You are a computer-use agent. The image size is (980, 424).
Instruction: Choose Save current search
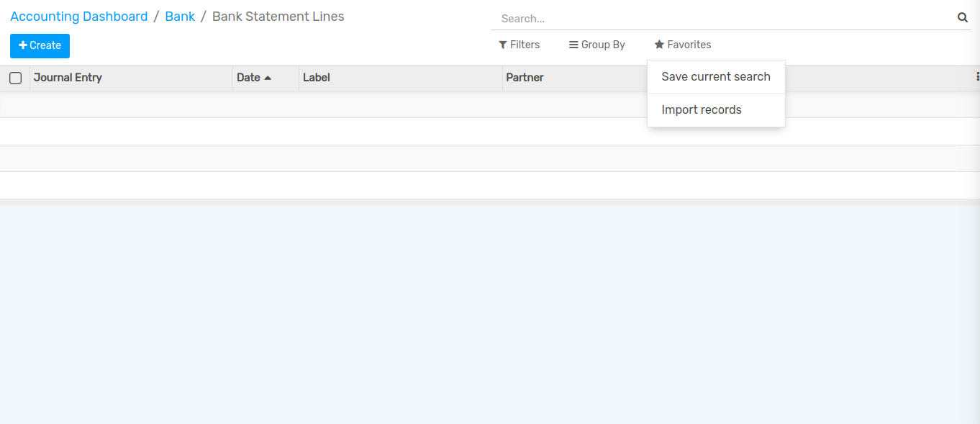(x=715, y=77)
